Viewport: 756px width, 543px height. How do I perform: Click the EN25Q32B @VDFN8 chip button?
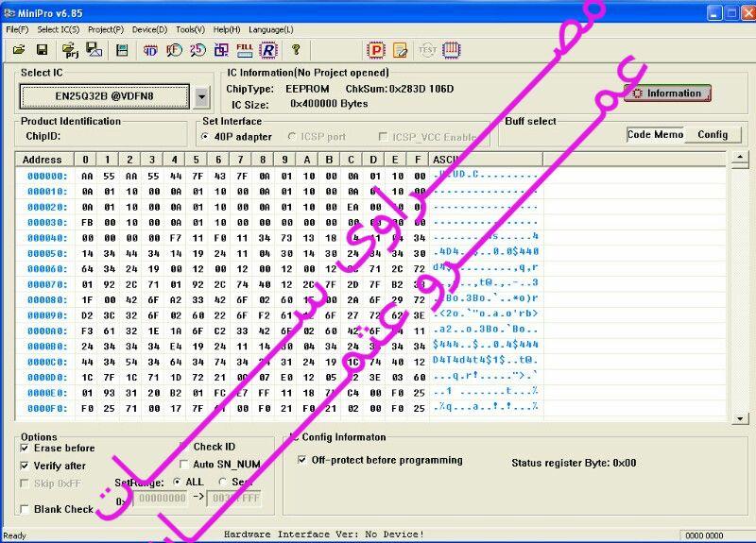click(x=104, y=96)
